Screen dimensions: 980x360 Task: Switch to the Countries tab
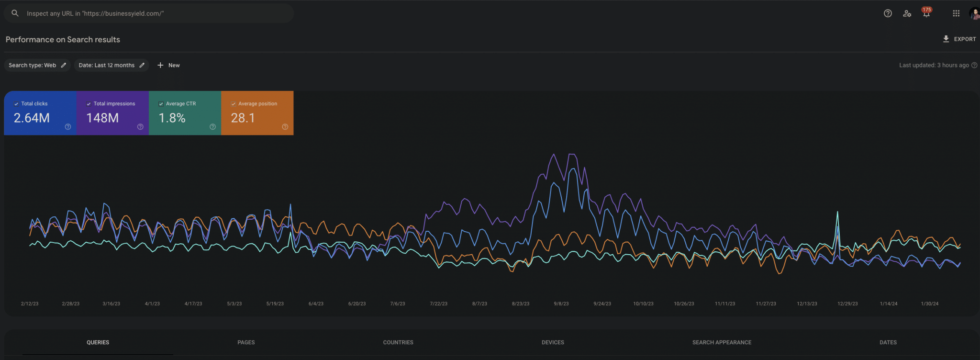(x=398, y=342)
